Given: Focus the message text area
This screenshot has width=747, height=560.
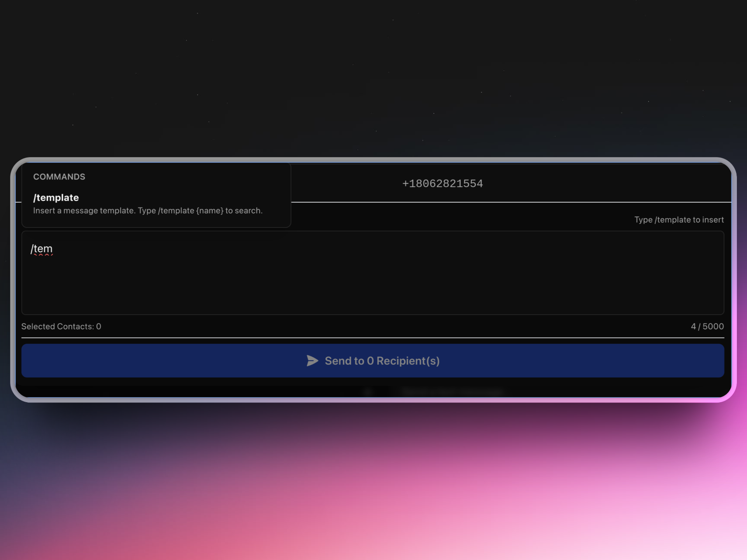Looking at the screenshot, I should [372, 273].
